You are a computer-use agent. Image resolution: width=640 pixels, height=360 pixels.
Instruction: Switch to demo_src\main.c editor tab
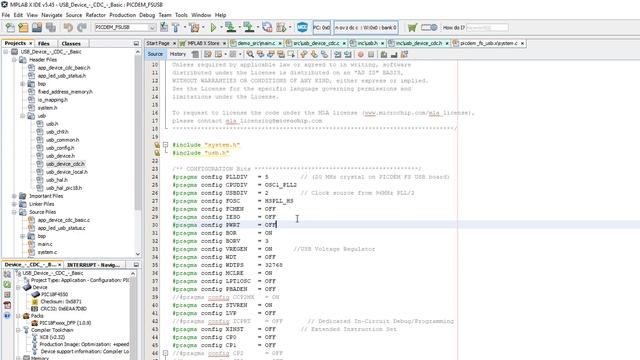coord(256,43)
